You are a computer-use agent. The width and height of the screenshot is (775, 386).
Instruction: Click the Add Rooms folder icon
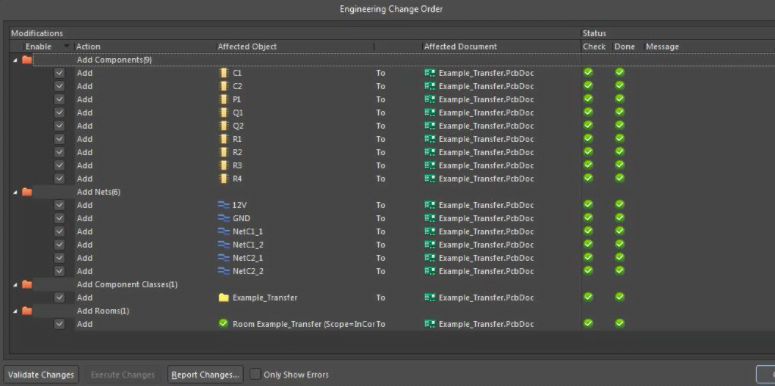tap(27, 311)
